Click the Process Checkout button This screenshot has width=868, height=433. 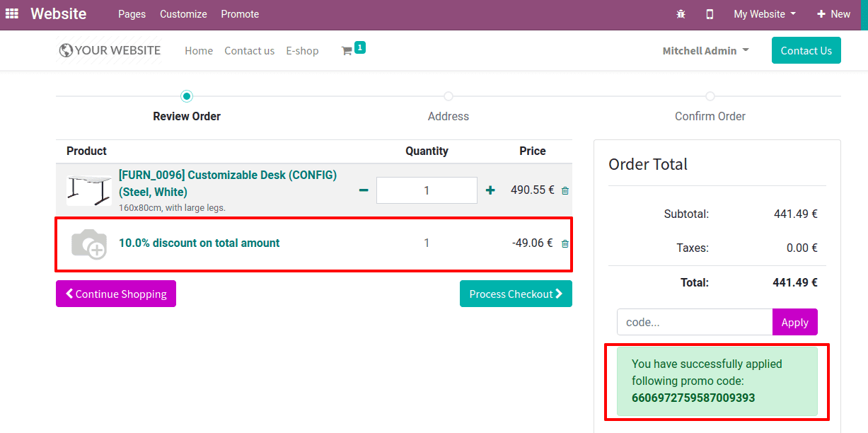click(x=516, y=294)
